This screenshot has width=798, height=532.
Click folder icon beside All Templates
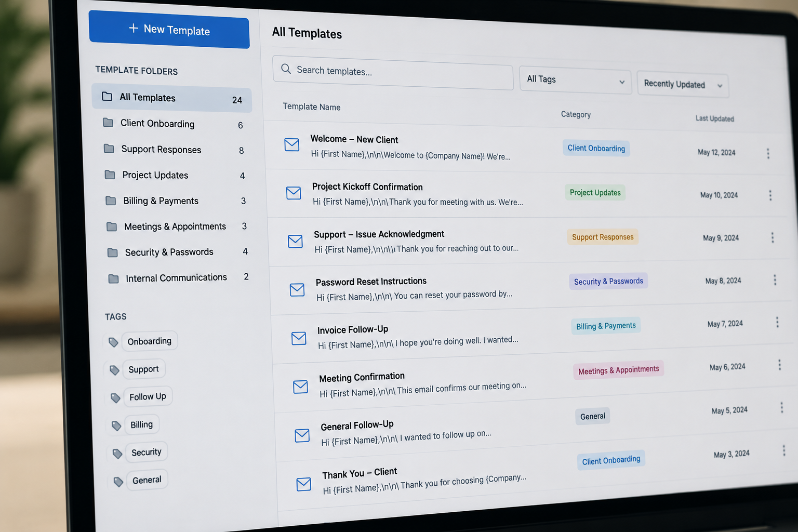[107, 96]
